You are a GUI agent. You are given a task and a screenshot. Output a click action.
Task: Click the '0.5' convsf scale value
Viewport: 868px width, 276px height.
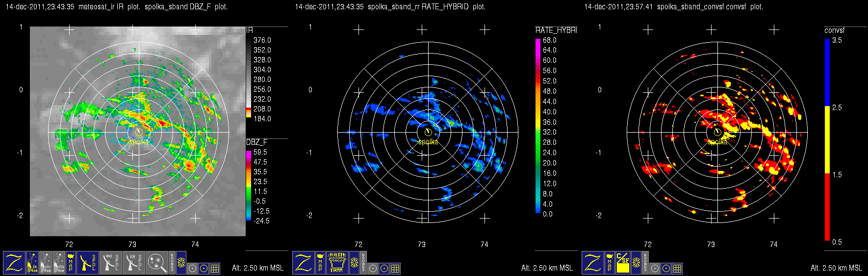point(837,242)
